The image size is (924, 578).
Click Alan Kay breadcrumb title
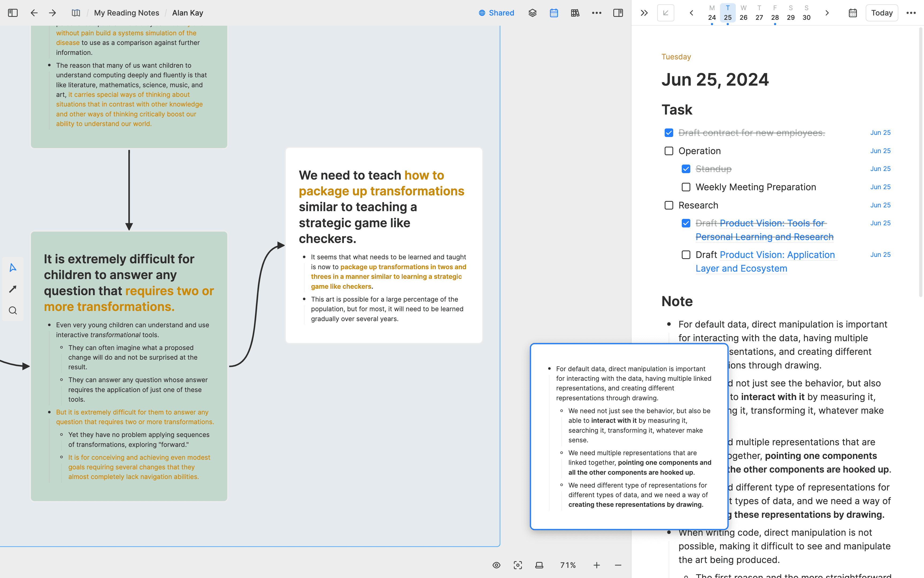point(187,13)
